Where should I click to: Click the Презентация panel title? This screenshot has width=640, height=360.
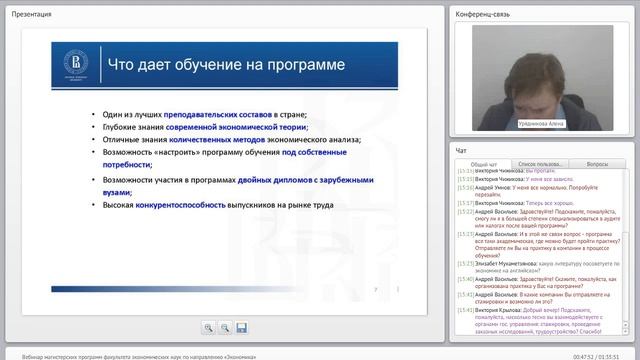point(31,14)
